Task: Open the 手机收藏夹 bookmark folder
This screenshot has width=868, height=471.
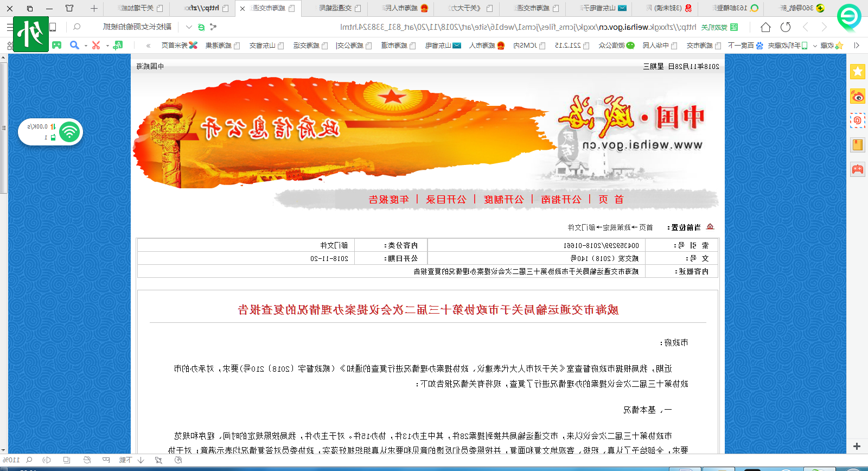Action: click(788, 46)
